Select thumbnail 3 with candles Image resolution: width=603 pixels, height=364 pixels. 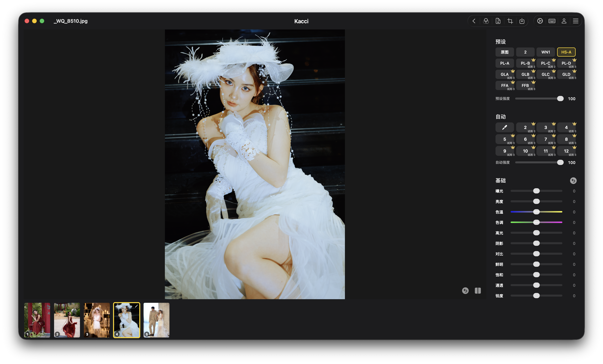pyautogui.click(x=97, y=320)
